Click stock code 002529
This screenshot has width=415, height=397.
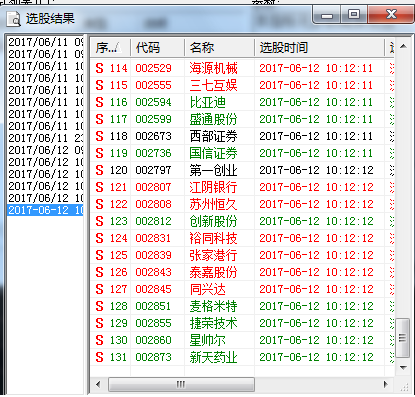(x=153, y=68)
